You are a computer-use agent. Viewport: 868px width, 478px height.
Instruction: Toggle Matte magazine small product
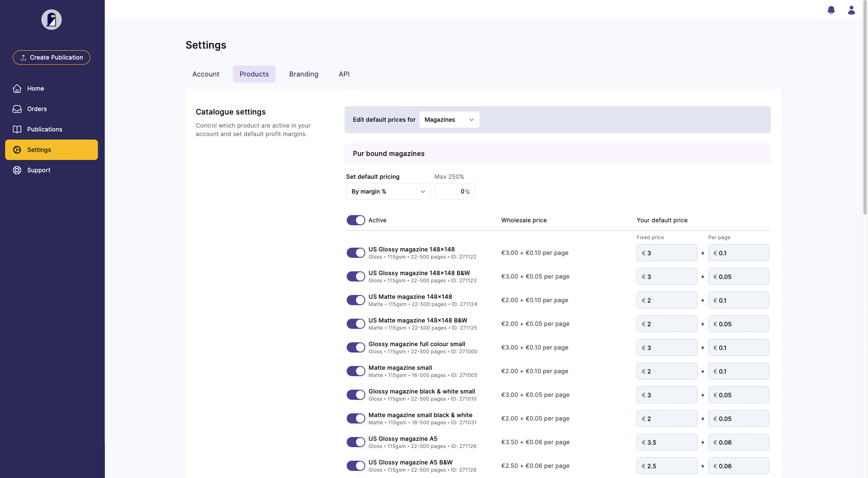point(356,371)
